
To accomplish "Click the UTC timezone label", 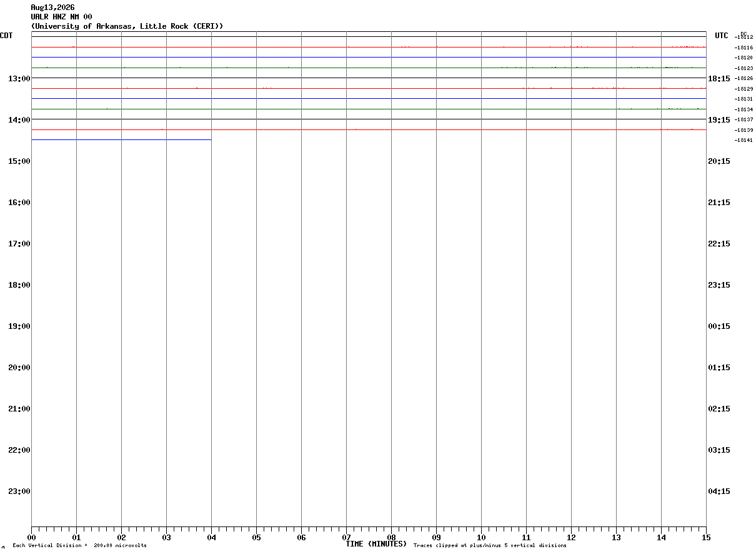I will click(x=722, y=36).
